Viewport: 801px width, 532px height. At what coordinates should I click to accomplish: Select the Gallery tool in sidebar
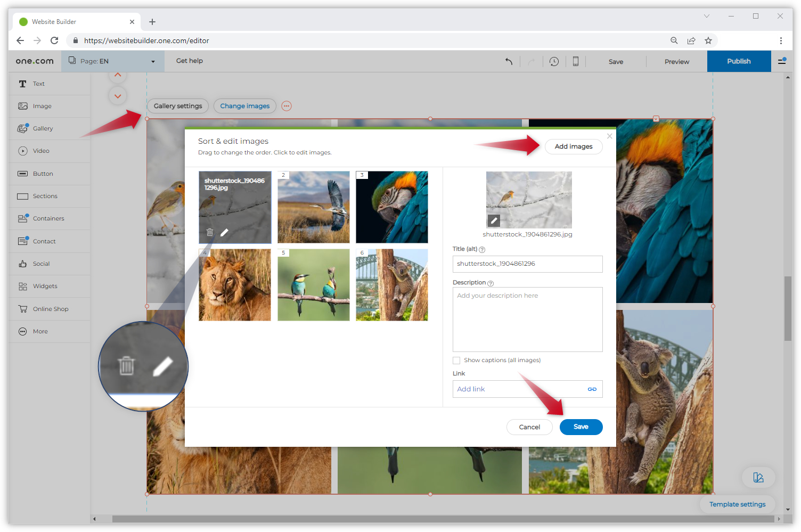click(43, 128)
